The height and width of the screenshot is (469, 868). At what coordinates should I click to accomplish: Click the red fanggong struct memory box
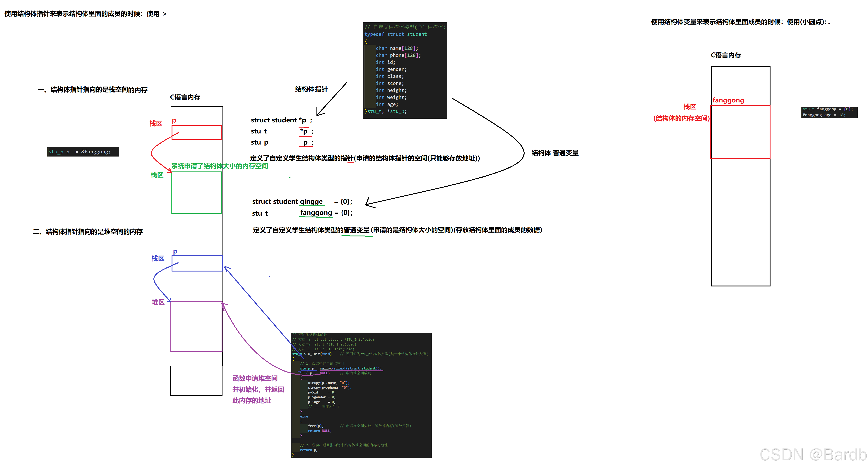click(x=740, y=132)
